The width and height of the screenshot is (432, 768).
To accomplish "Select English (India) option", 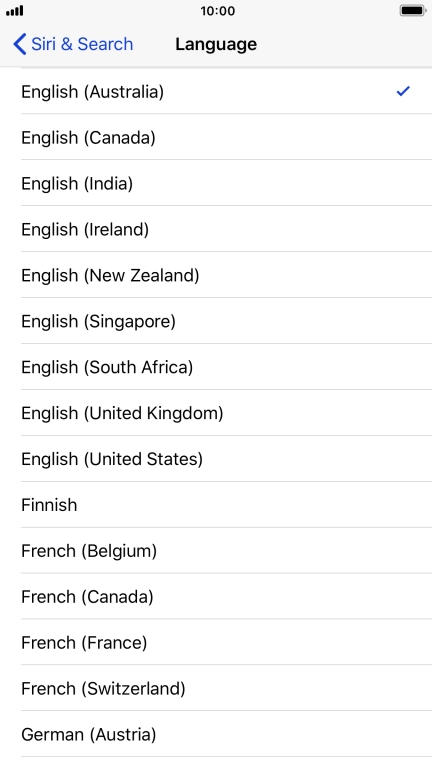I will tap(216, 183).
